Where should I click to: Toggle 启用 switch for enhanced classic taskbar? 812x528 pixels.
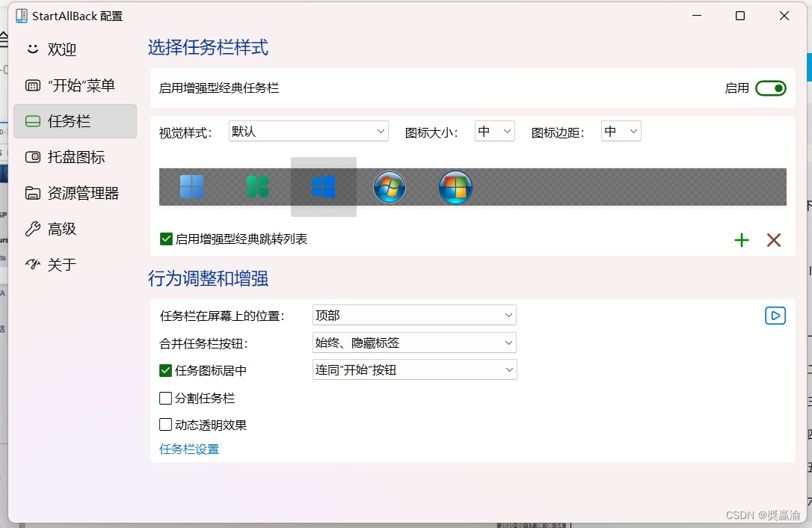[771, 88]
